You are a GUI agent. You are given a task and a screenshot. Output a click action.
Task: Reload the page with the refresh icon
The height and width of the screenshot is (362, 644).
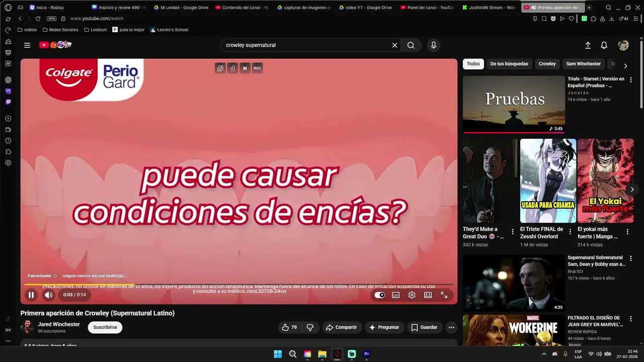coord(38,19)
